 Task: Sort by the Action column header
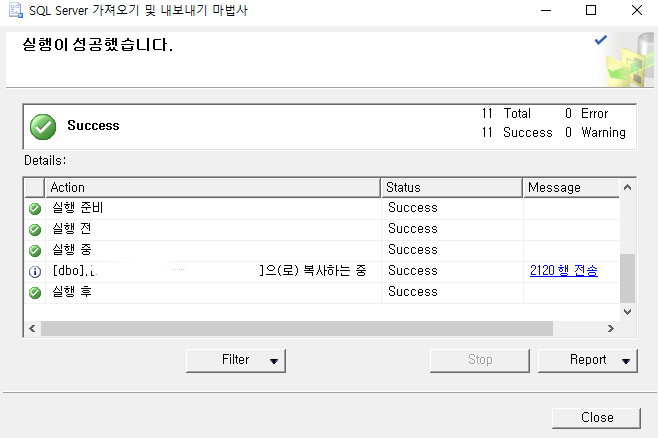[x=212, y=188]
